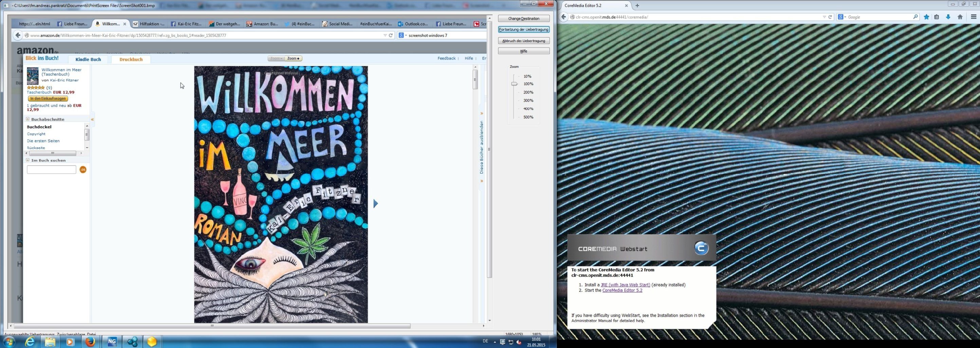980x348 pixels.
Task: Open the Firefox hamburger menu
Action: pos(974,17)
